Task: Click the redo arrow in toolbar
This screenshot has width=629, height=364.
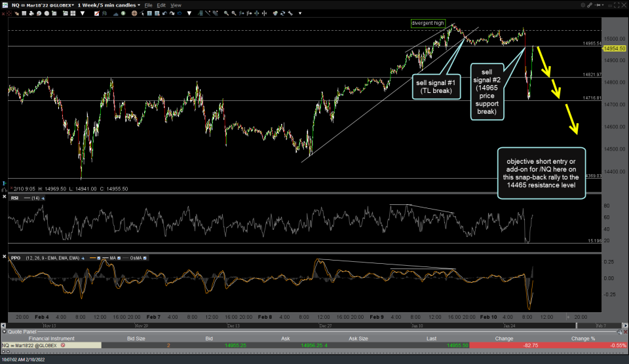Action: 172,13
